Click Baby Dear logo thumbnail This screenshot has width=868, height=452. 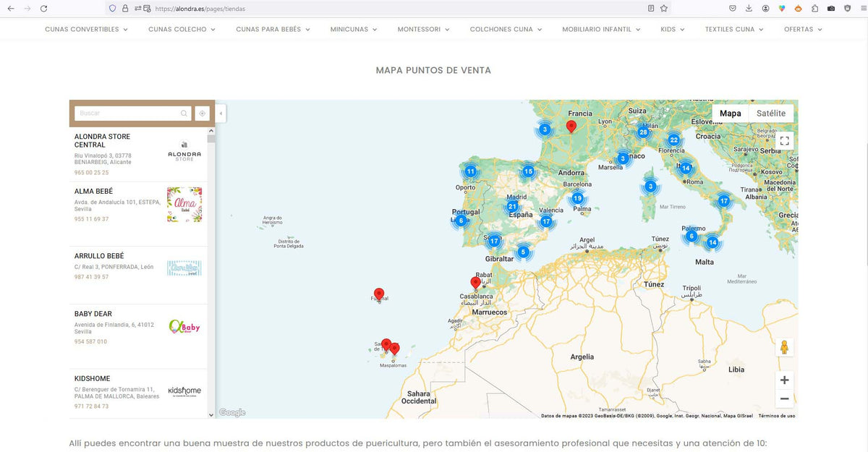(184, 327)
